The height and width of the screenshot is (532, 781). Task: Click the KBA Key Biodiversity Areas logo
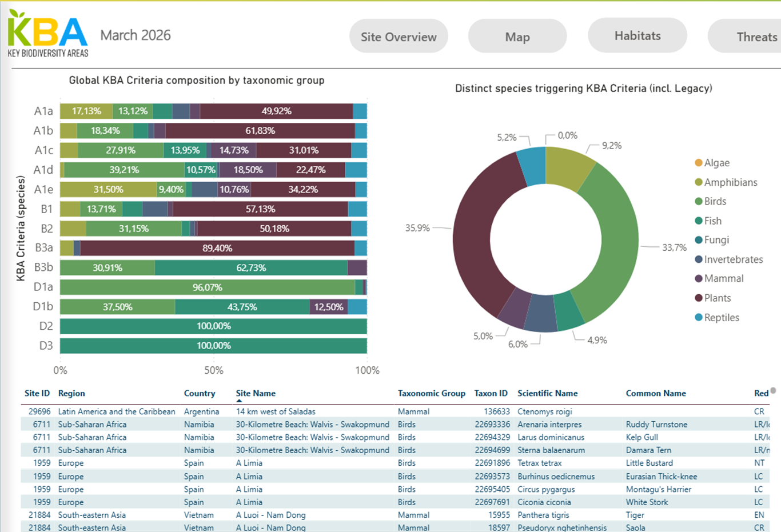pos(48,34)
